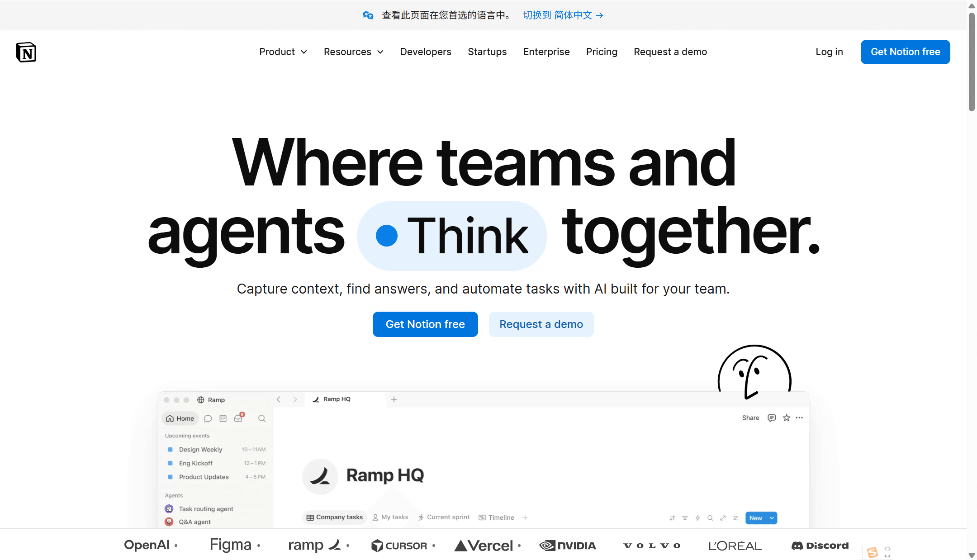
Task: Click Get Notion free in the header
Action: pyautogui.click(x=906, y=52)
